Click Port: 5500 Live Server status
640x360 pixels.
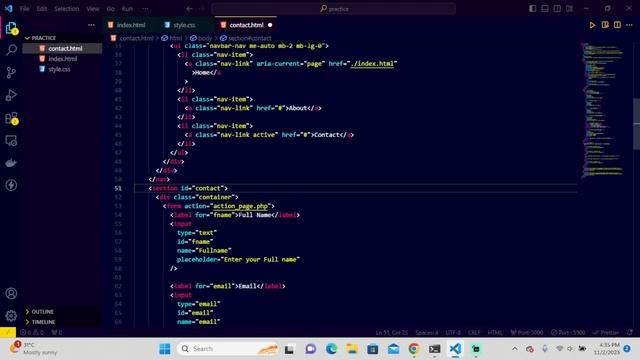(x=568, y=332)
